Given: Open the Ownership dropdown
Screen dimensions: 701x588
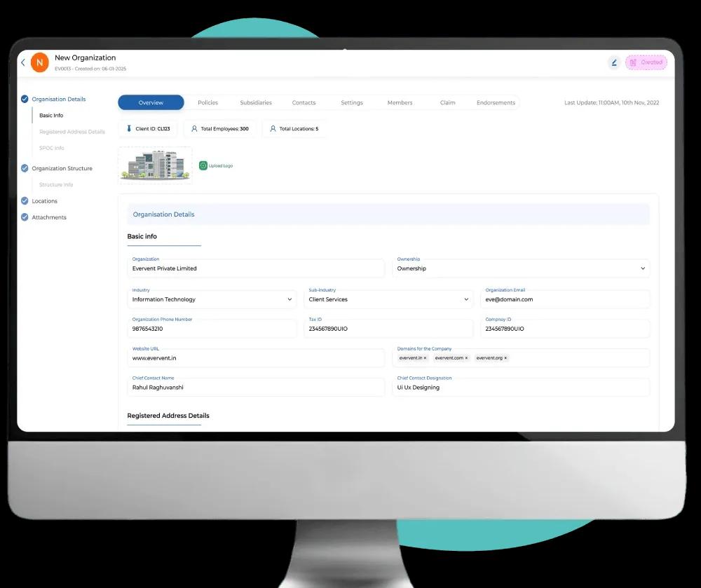Looking at the screenshot, I should click(x=643, y=268).
